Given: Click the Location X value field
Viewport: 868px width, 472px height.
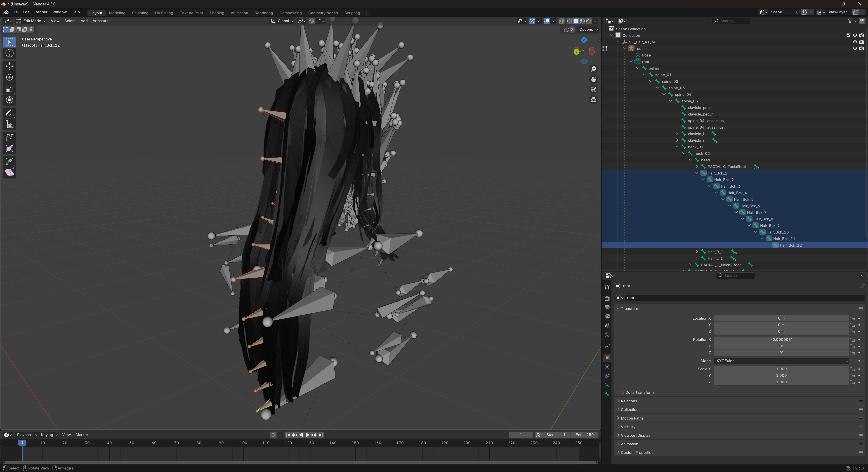Looking at the screenshot, I should pos(781,318).
